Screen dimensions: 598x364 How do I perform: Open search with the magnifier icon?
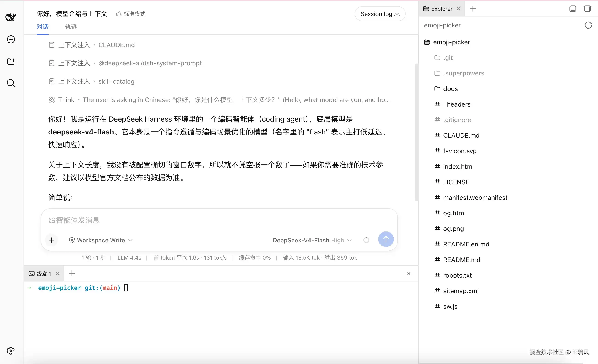pyautogui.click(x=11, y=83)
